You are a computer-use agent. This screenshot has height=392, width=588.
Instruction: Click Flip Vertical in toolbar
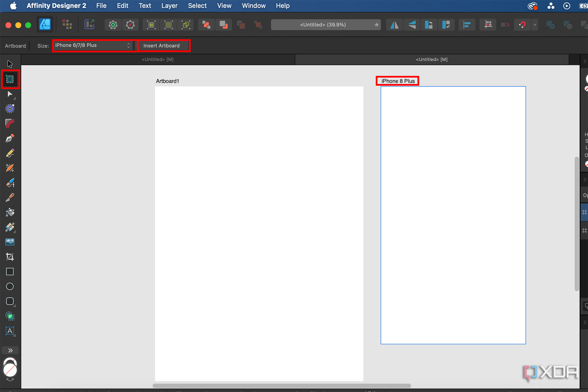(x=412, y=25)
